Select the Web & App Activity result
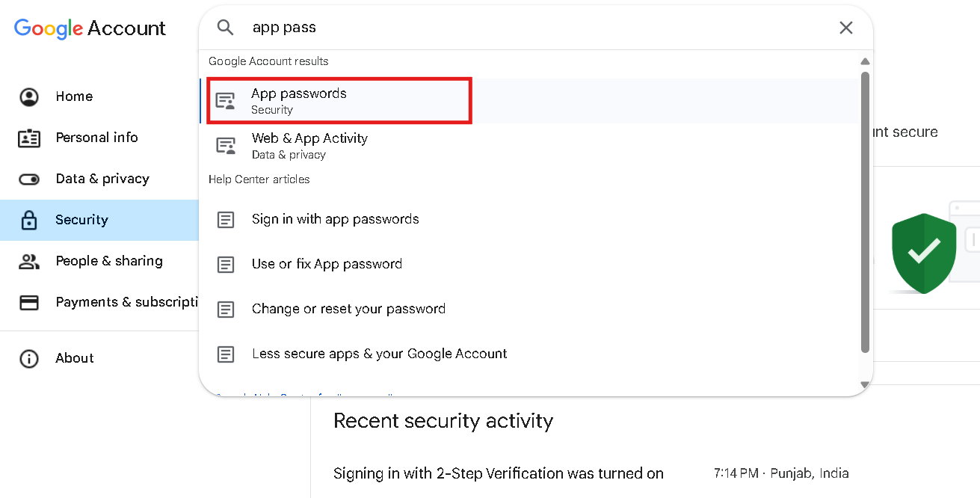 [309, 145]
